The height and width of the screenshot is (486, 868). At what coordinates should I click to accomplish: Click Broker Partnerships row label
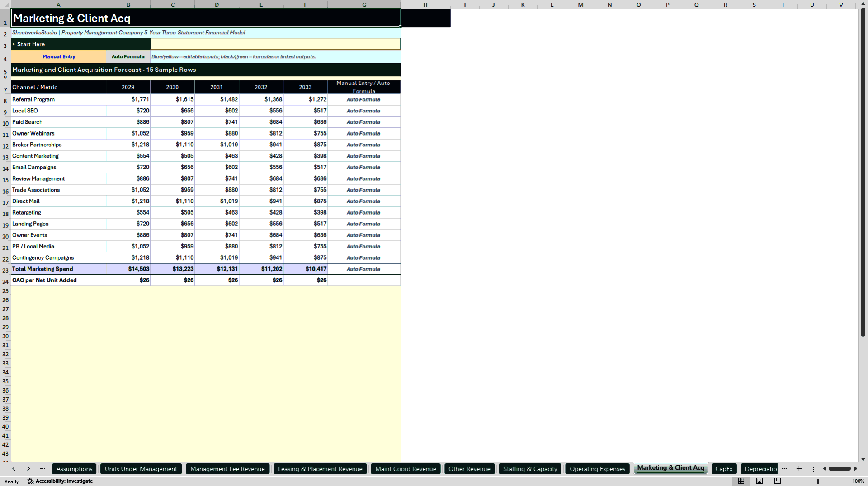click(x=58, y=145)
